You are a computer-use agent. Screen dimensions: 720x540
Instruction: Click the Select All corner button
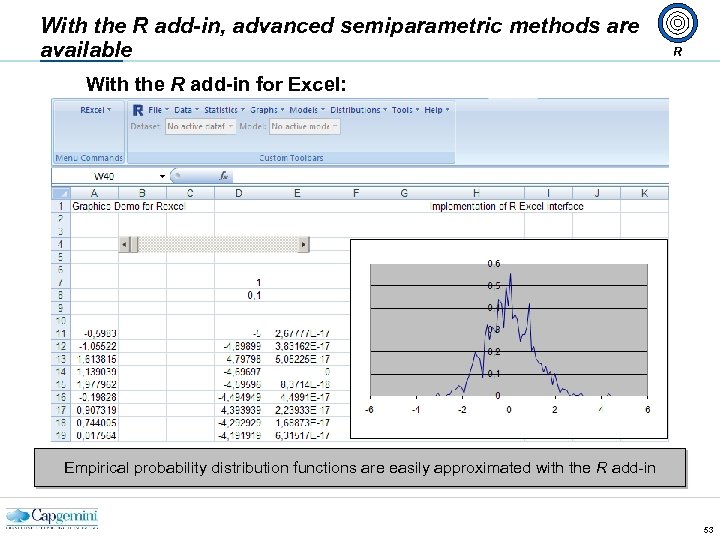[x=61, y=193]
